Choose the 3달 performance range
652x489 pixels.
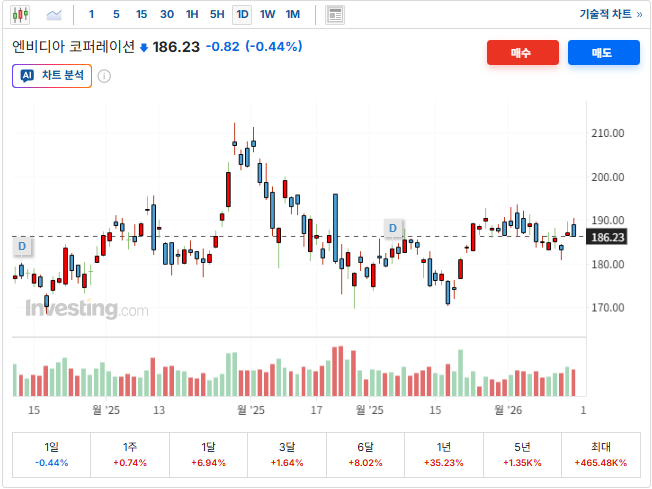(287, 454)
